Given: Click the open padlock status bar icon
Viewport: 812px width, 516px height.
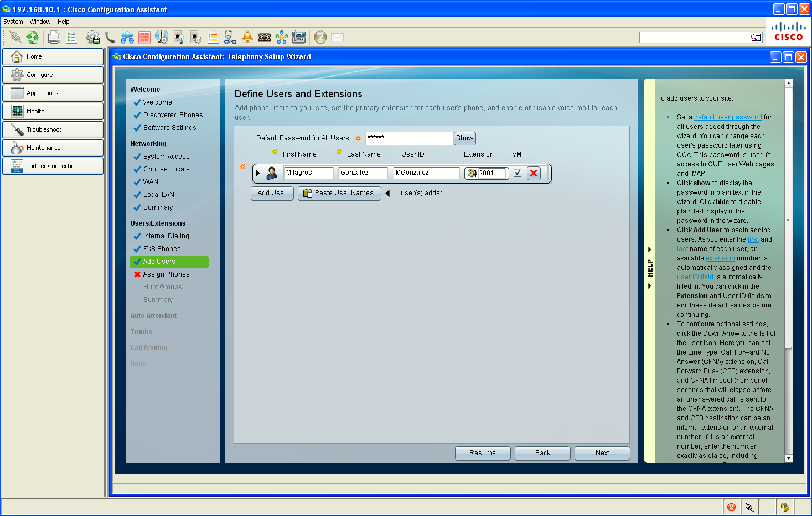Looking at the screenshot, I should [x=784, y=507].
